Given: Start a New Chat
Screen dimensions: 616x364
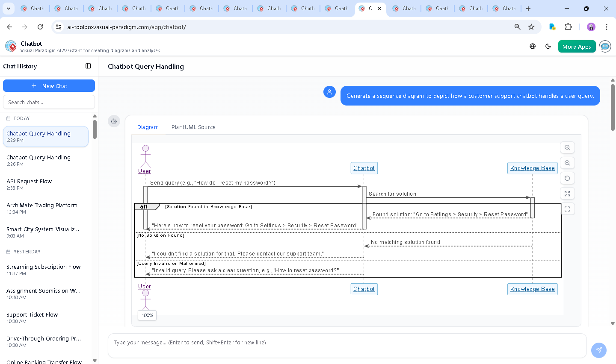Looking at the screenshot, I should (x=49, y=86).
